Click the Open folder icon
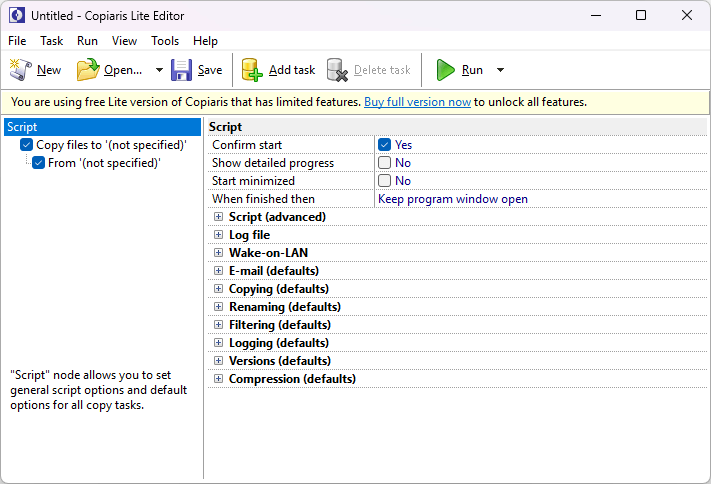This screenshot has height=484, width=711. coord(88,70)
